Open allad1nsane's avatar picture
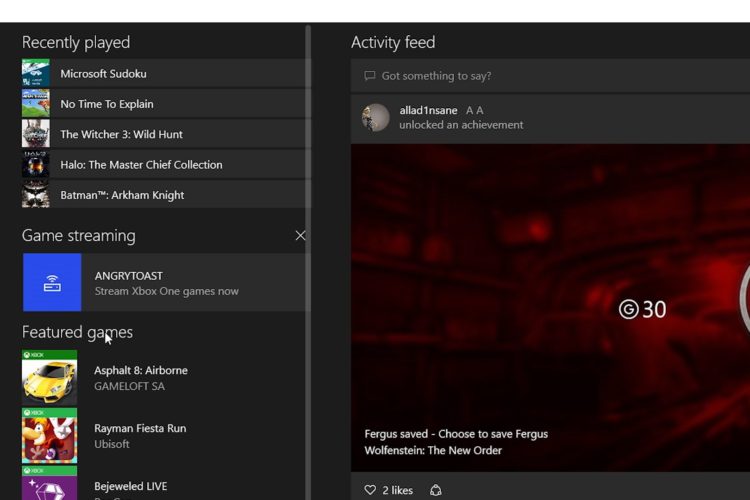The width and height of the screenshot is (750, 500). 375,117
